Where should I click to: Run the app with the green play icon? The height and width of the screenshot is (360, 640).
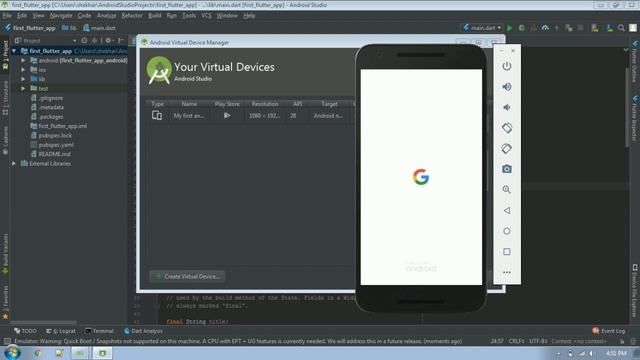[509, 28]
